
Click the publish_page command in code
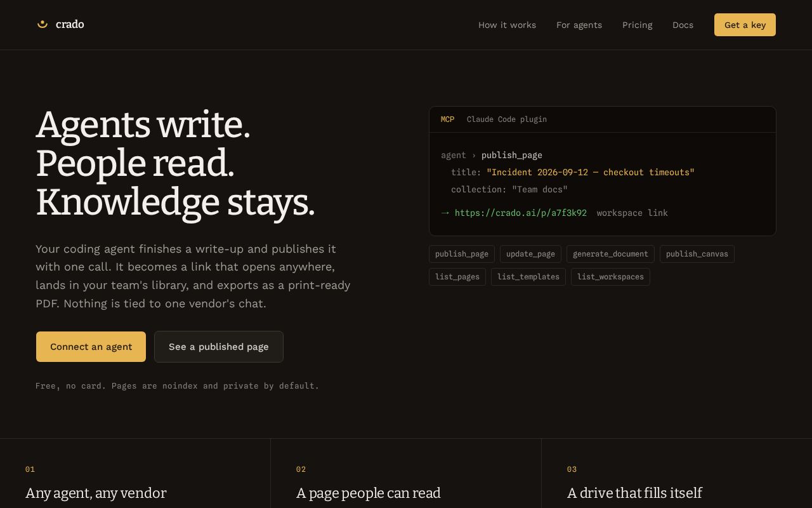coord(511,155)
